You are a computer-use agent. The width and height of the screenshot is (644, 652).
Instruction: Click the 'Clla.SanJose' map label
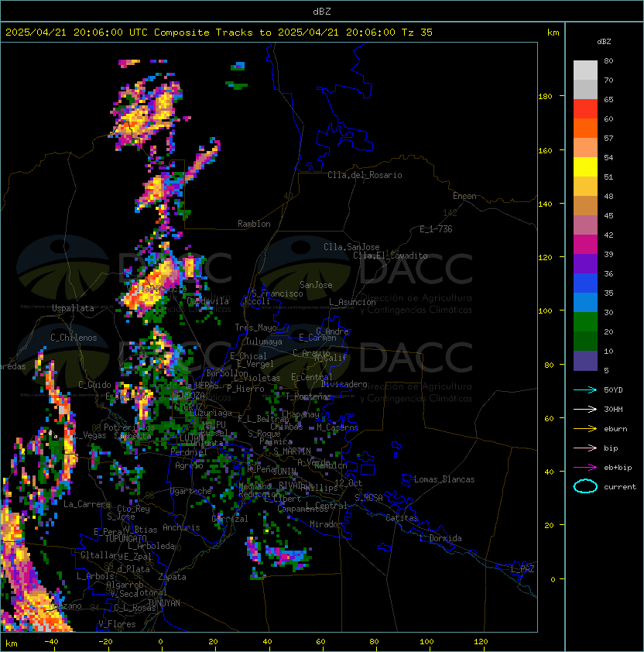click(x=351, y=247)
